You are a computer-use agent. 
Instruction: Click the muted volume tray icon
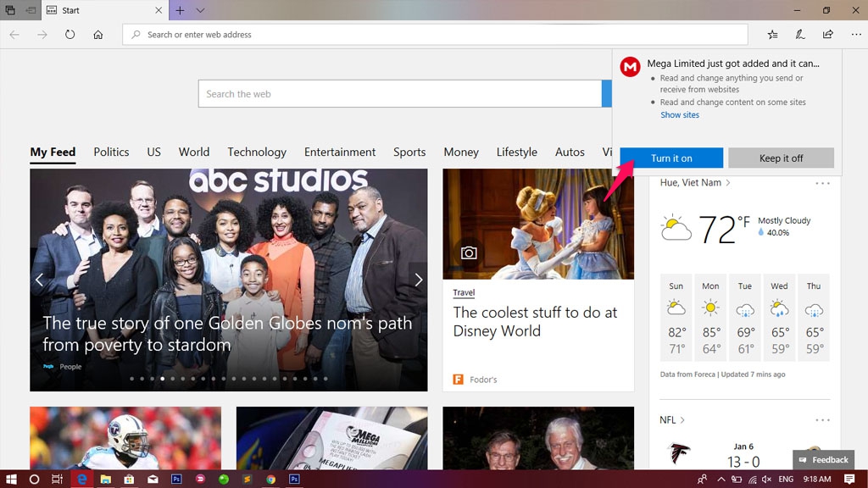tap(766, 480)
